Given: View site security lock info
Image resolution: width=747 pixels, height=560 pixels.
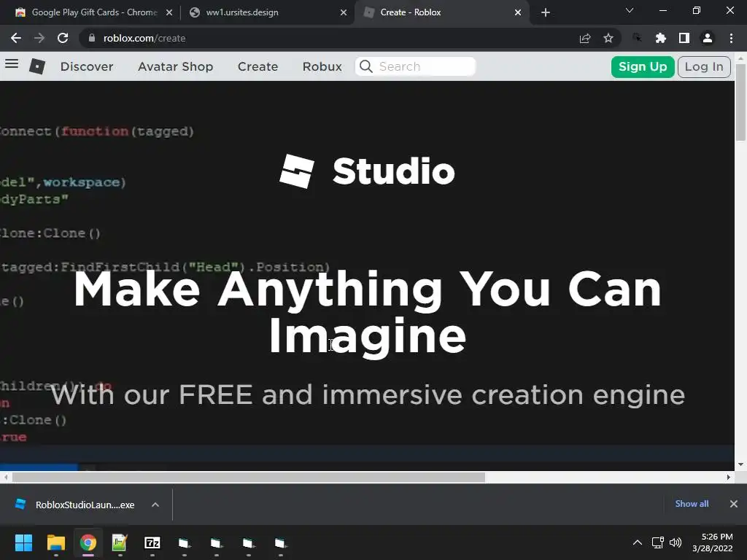Looking at the screenshot, I should pos(91,38).
